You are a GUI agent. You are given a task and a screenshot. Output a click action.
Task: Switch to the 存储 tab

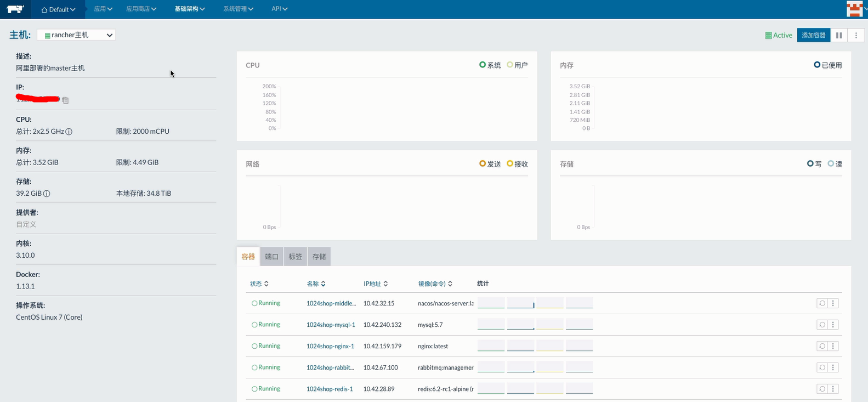(x=319, y=257)
